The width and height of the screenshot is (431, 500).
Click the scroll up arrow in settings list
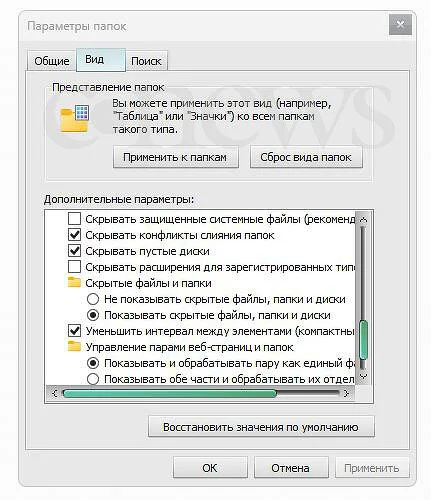[x=364, y=220]
